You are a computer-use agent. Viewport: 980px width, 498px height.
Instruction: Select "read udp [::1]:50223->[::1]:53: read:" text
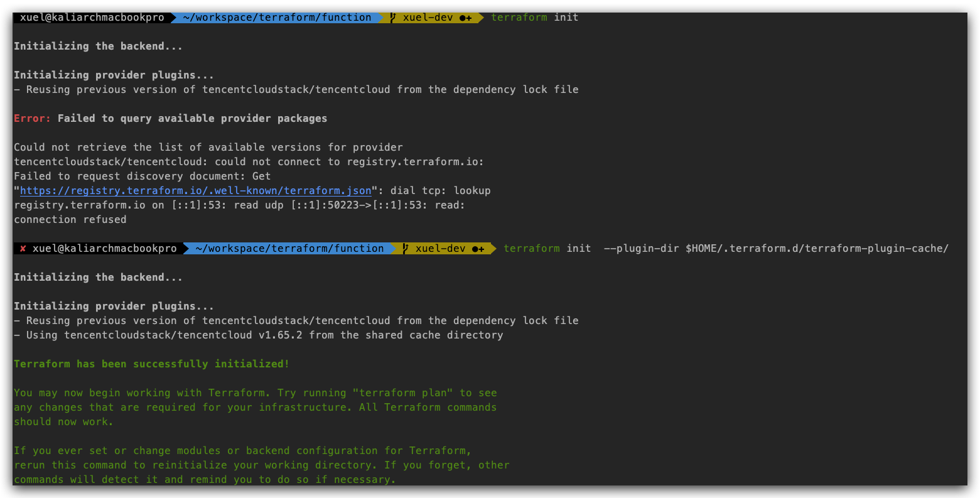coord(349,205)
